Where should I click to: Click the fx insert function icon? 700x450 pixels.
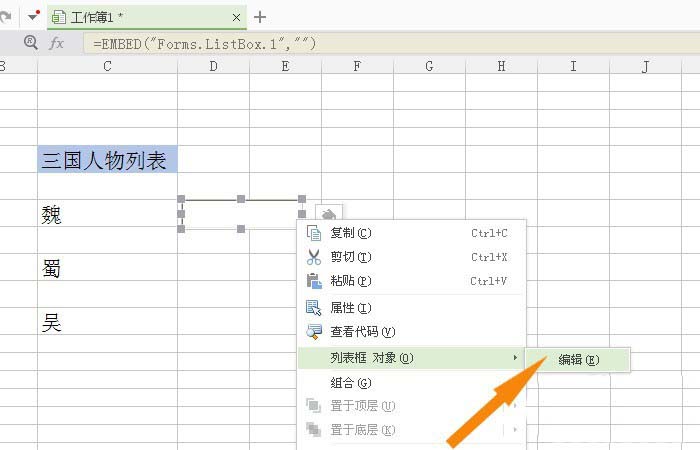point(57,43)
